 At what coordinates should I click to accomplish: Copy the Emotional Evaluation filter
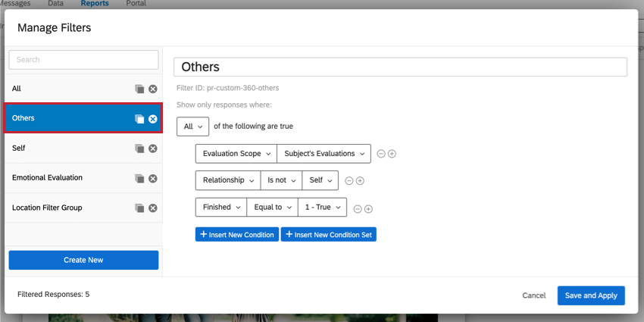(x=139, y=178)
